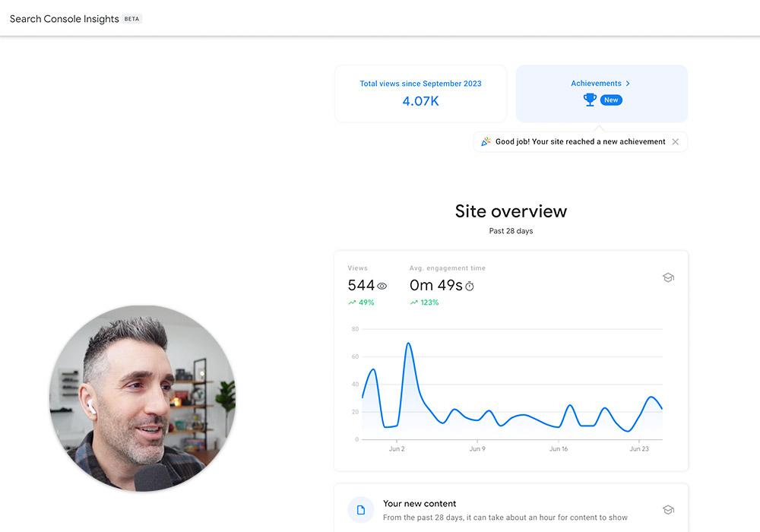This screenshot has width=760, height=532.
Task: Click the eye icon next to 544 views
Action: pos(382,286)
